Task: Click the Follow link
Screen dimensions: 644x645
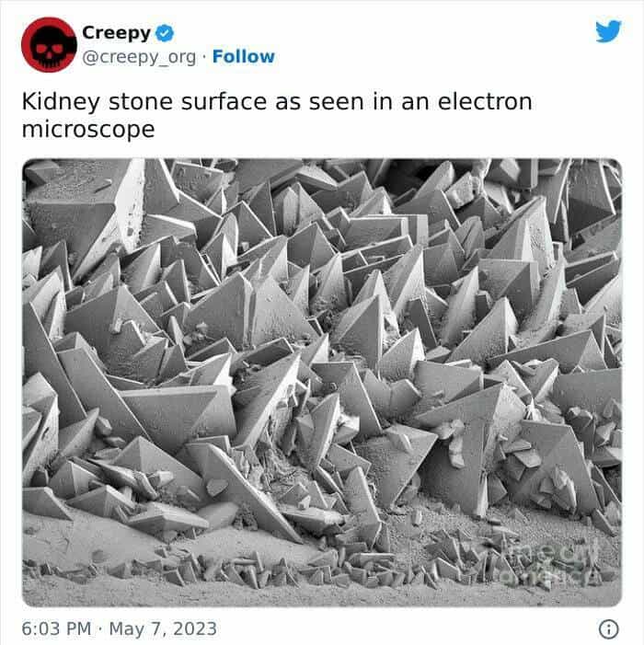Action: tap(244, 57)
